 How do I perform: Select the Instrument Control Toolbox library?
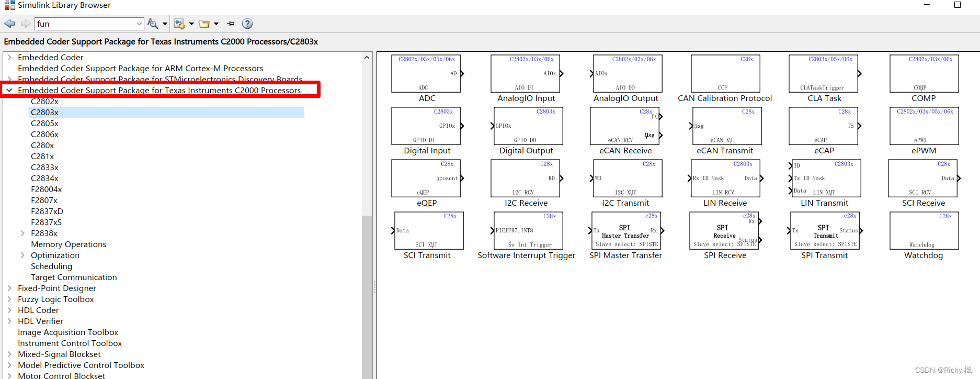coord(70,343)
